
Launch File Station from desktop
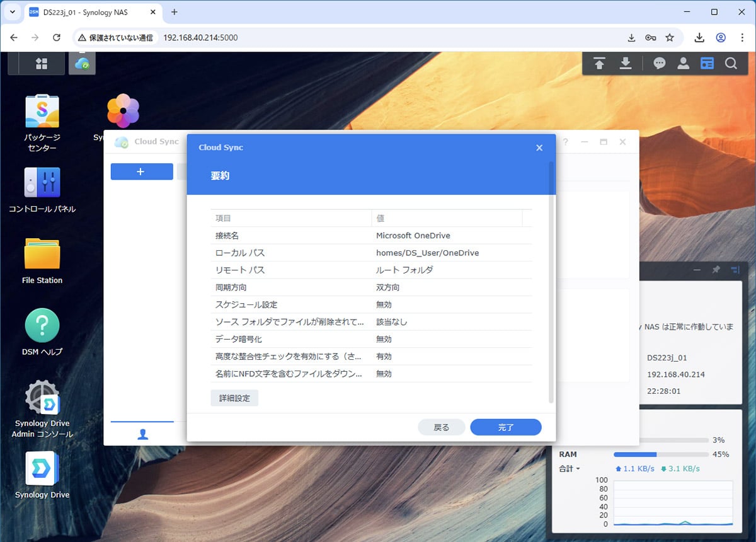42,254
